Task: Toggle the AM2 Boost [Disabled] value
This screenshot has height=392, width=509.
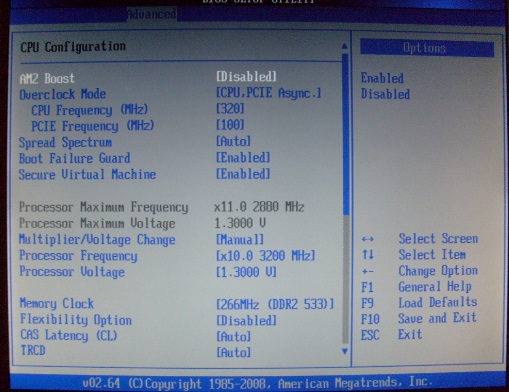Action: (x=246, y=77)
